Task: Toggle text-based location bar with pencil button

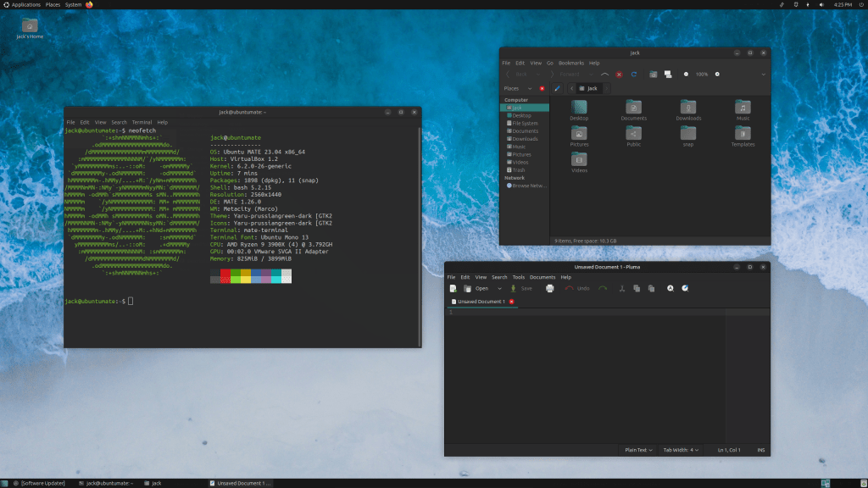Action: tap(557, 88)
